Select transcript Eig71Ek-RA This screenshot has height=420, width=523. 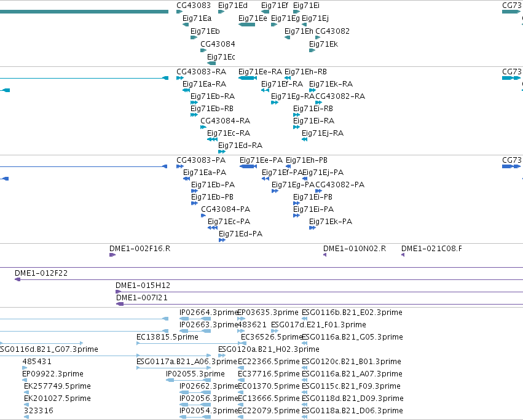(331, 84)
